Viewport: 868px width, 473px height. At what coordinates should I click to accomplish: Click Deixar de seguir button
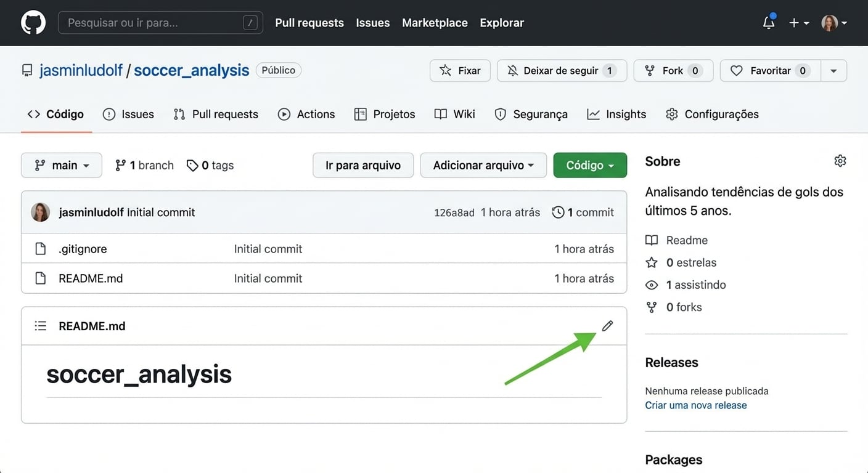[x=562, y=71]
